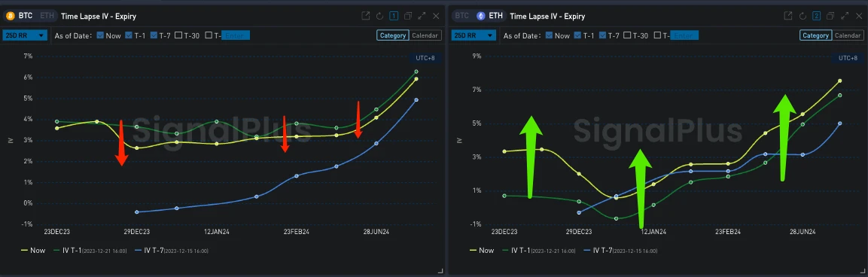Open the 25D RR dropdown in BTC panel
Image resolution: width=868 pixels, height=277 pixels.
coord(26,35)
